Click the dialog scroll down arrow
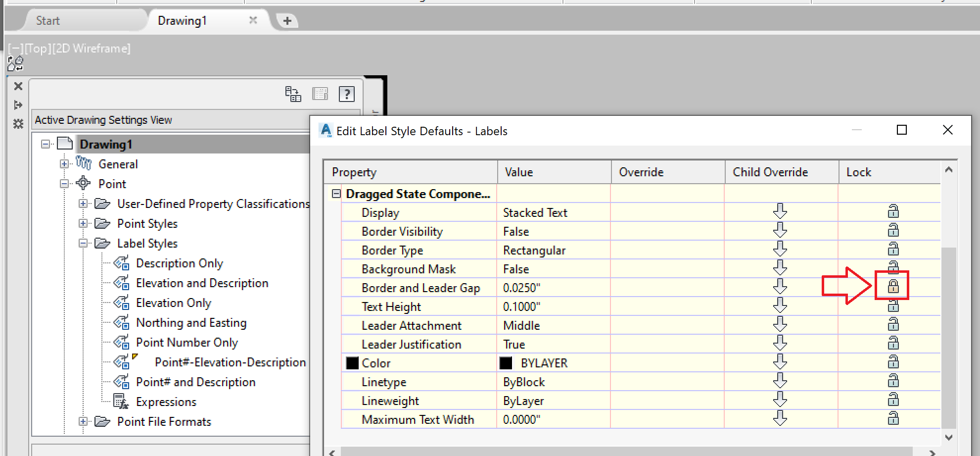The height and width of the screenshot is (456, 980). coord(949,437)
